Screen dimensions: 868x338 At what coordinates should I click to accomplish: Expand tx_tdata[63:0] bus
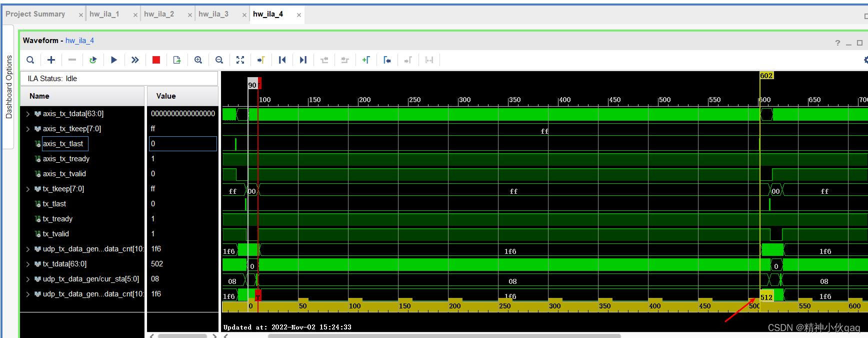click(28, 264)
